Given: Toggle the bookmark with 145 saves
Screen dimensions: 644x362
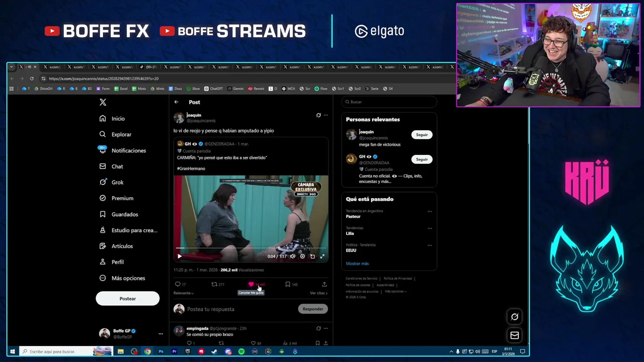Looking at the screenshot, I should (288, 284).
